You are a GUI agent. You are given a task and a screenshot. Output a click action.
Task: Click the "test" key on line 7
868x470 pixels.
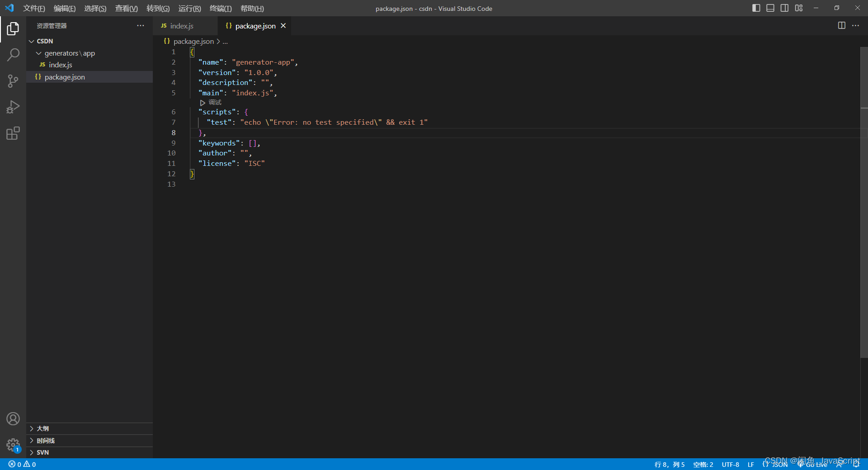219,122
